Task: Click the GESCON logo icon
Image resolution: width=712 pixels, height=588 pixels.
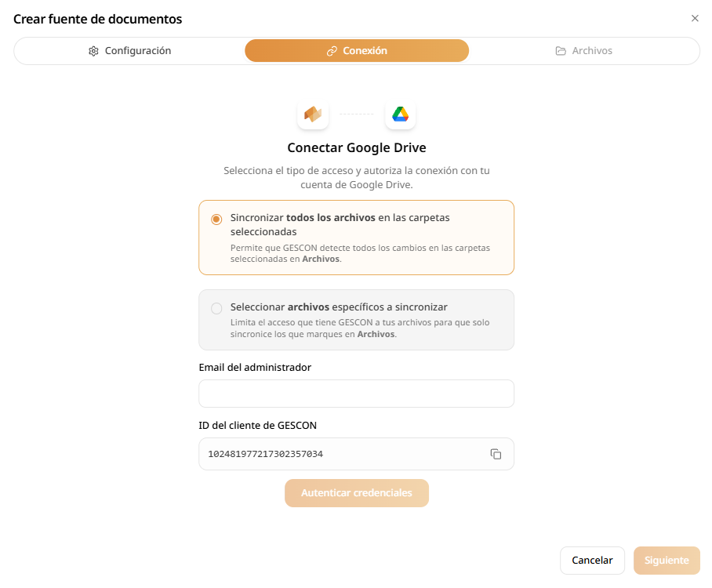Action: (313, 114)
